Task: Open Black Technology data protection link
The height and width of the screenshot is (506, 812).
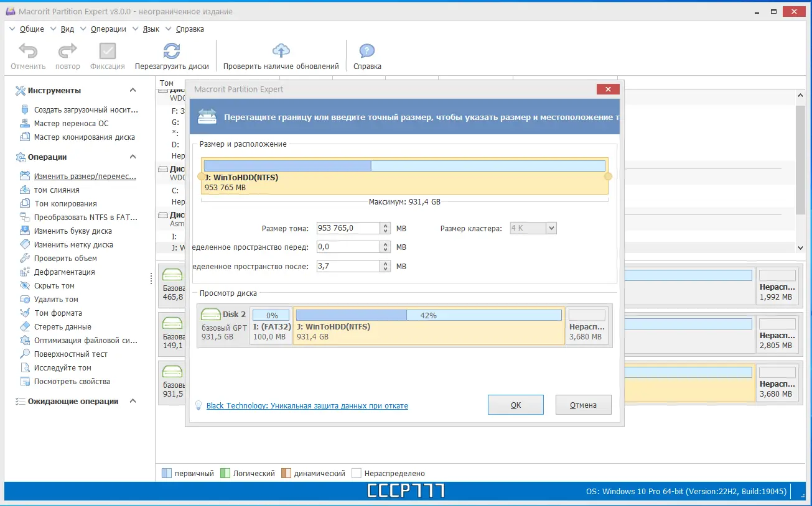Action: [x=307, y=406]
